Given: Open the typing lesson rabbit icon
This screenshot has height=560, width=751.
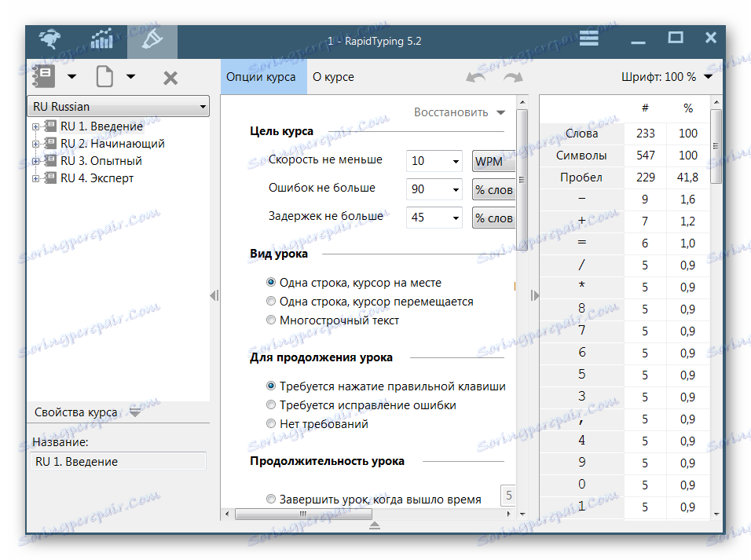Looking at the screenshot, I should pyautogui.click(x=49, y=39).
